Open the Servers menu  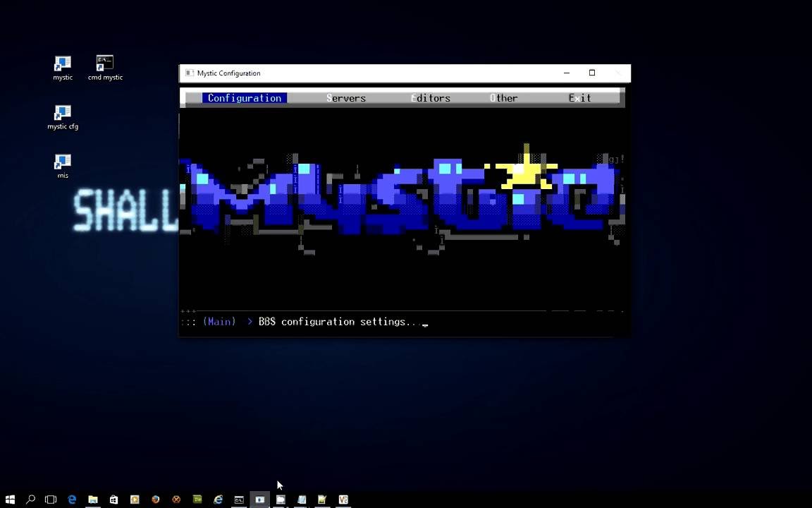(346, 98)
